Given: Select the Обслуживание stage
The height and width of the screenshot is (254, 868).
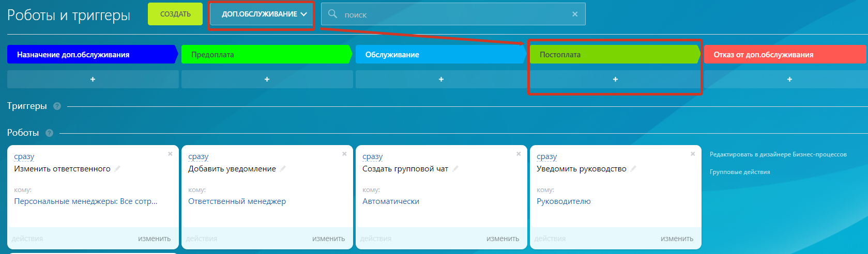Looking at the screenshot, I should click(441, 54).
